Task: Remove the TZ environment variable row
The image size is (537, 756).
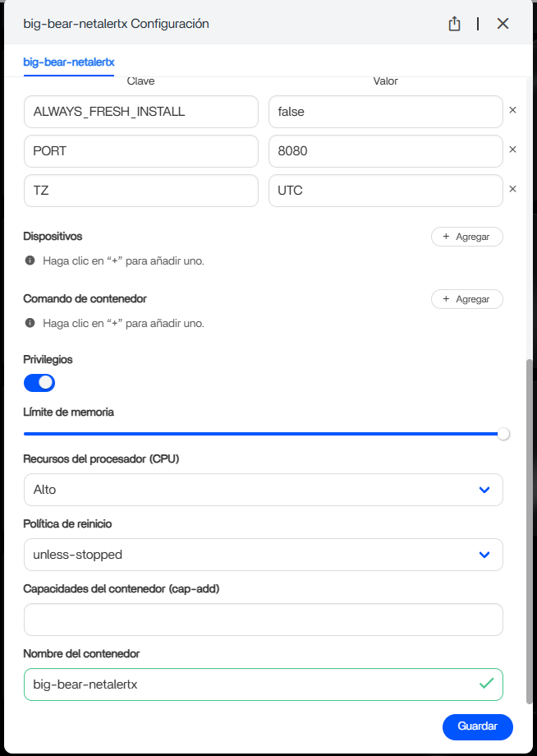Action: pyautogui.click(x=512, y=189)
